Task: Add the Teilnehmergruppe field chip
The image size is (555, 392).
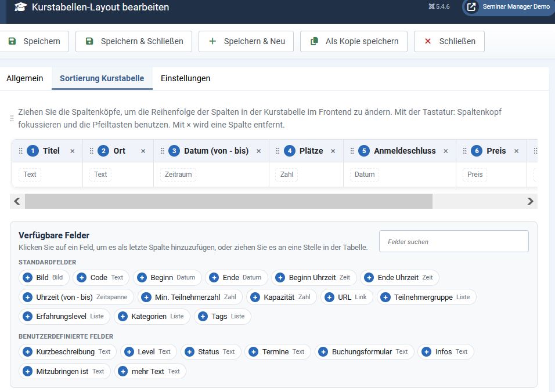Action: [x=427, y=297]
